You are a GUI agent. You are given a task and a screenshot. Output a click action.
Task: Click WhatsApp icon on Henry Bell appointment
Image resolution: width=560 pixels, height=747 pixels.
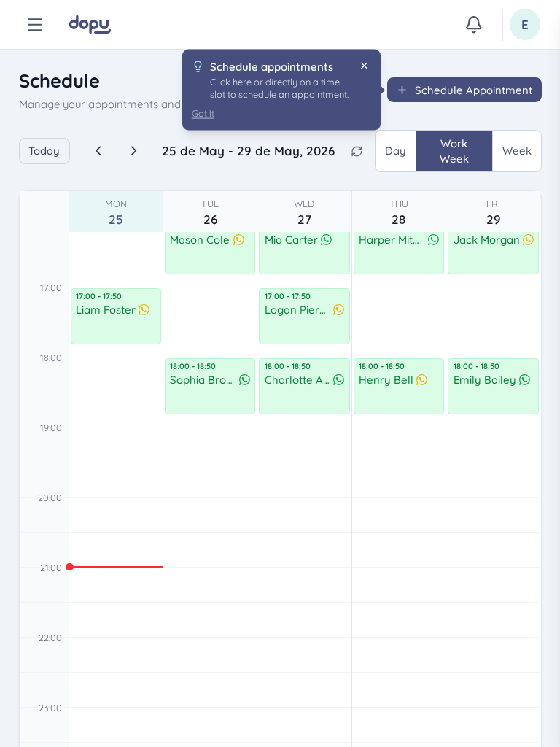[x=422, y=379]
